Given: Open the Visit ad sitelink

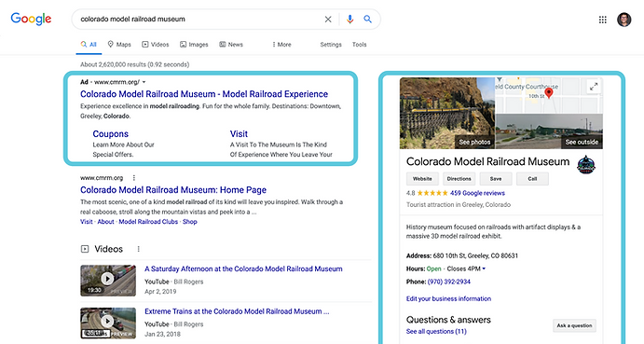Looking at the screenshot, I should coord(239,134).
